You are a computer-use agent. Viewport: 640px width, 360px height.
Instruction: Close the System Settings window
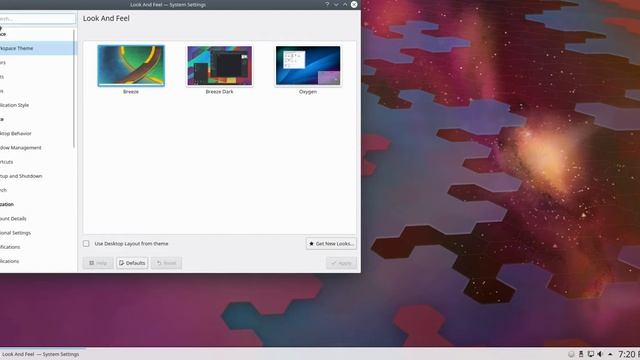pos(354,4)
